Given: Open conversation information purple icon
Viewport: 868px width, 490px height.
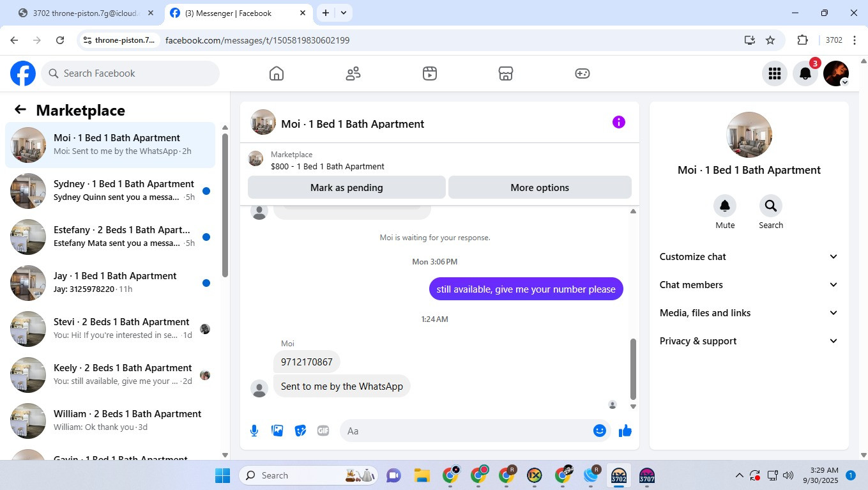Looking at the screenshot, I should pyautogui.click(x=618, y=122).
